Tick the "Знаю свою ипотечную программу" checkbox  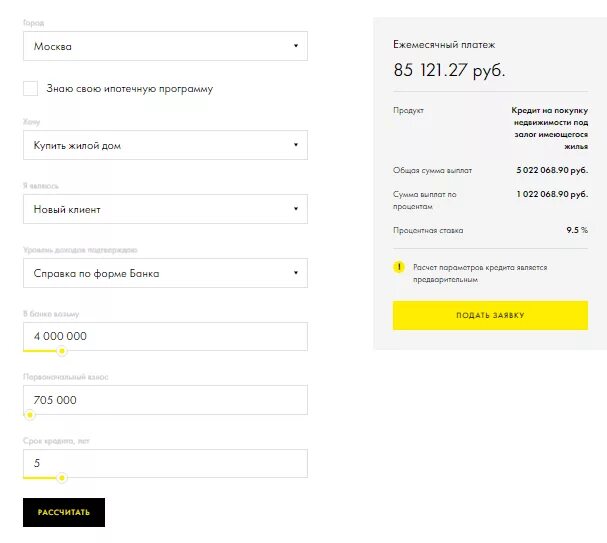pos(31,89)
